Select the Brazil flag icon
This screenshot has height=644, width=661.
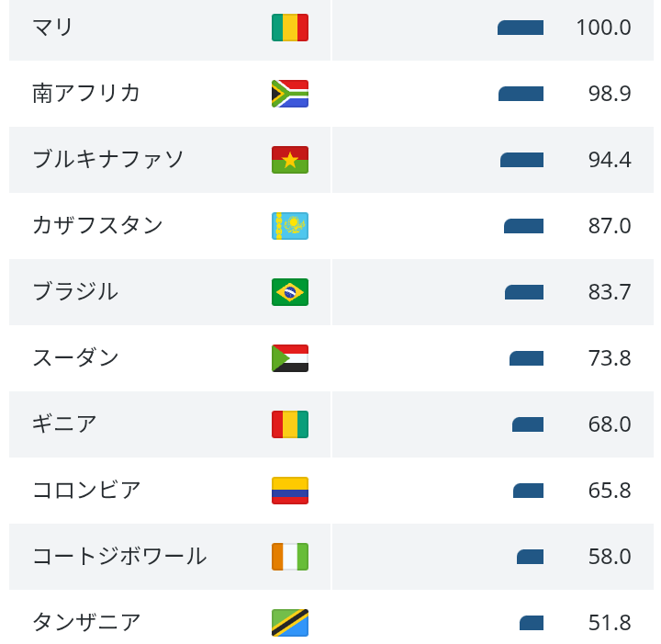[290, 292]
